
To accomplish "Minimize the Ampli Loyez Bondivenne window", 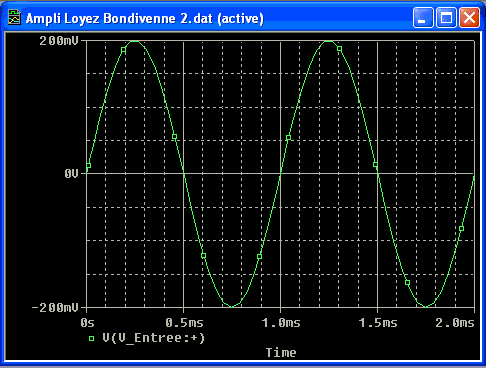I will [x=423, y=17].
